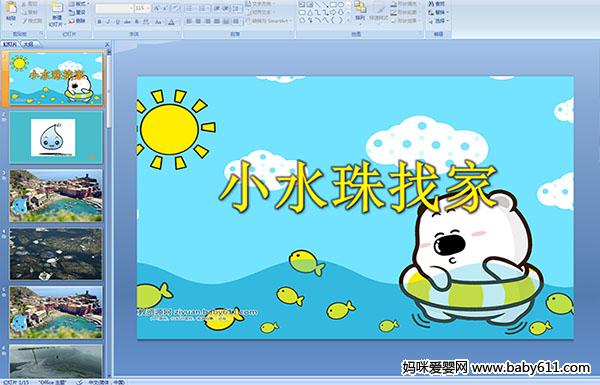The height and width of the screenshot is (385, 600).
Task: Expand the slide Layout dropdown
Action: point(79,4)
